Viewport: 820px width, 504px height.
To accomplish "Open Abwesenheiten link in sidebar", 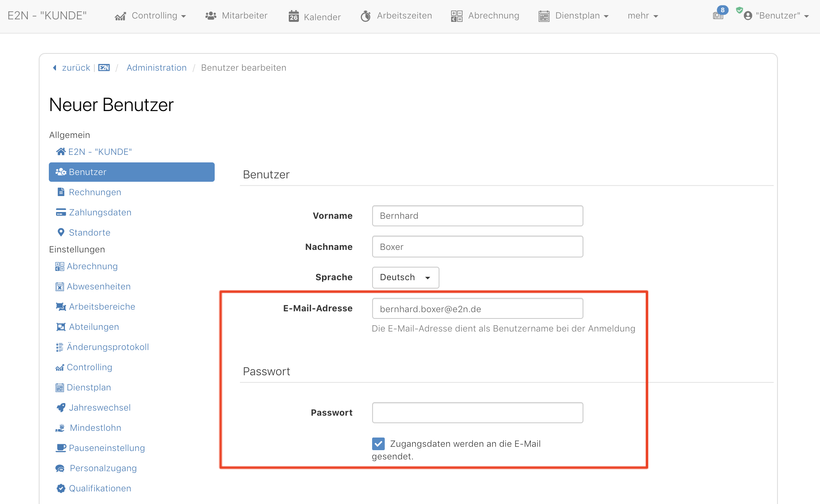I will tap(99, 286).
